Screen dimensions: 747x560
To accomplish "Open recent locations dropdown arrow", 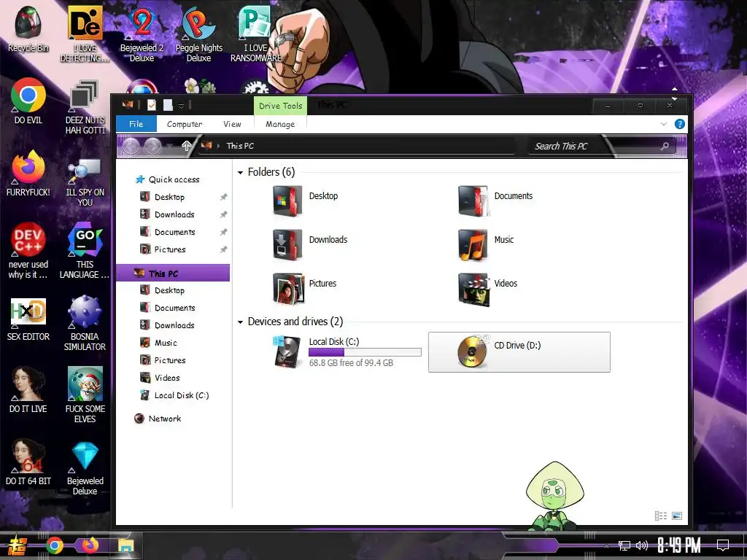I will tap(171, 146).
